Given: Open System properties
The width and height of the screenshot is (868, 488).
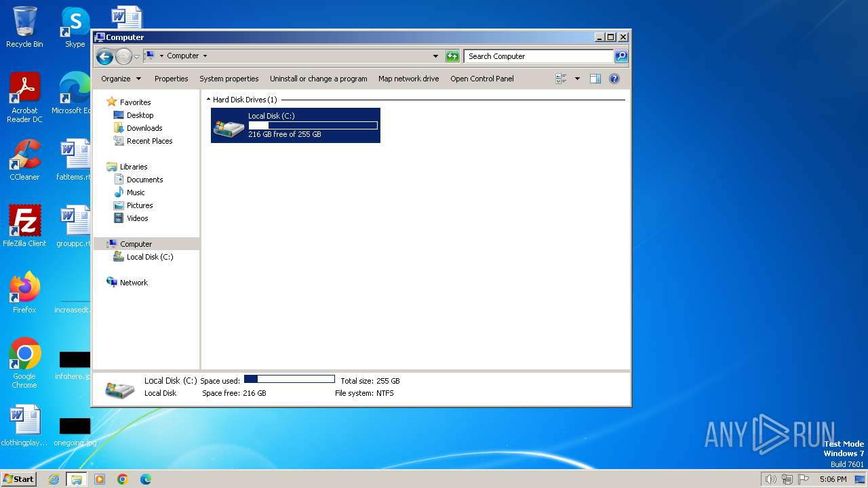Looking at the screenshot, I should pos(229,79).
